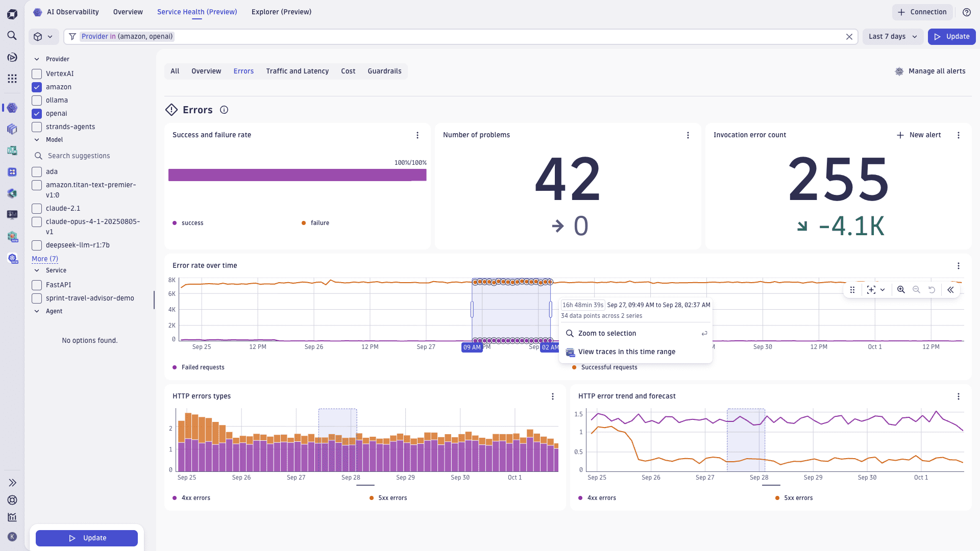Select Zoom to selection in the context menu
Viewport: 980px width, 551px height.
click(x=607, y=333)
